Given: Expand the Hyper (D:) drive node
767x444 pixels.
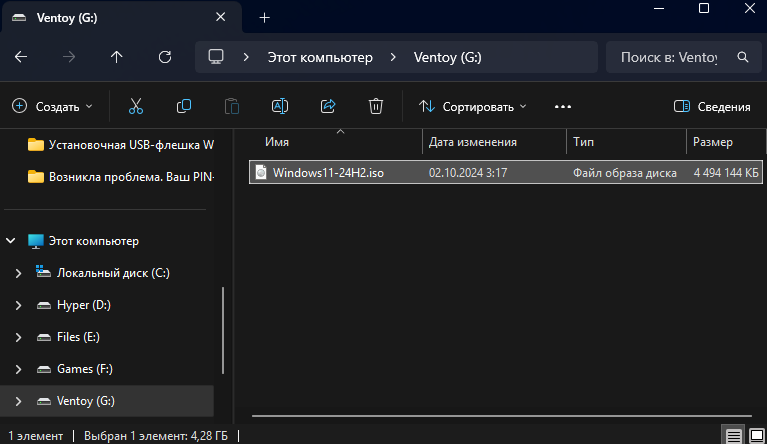Looking at the screenshot, I should click(18, 305).
